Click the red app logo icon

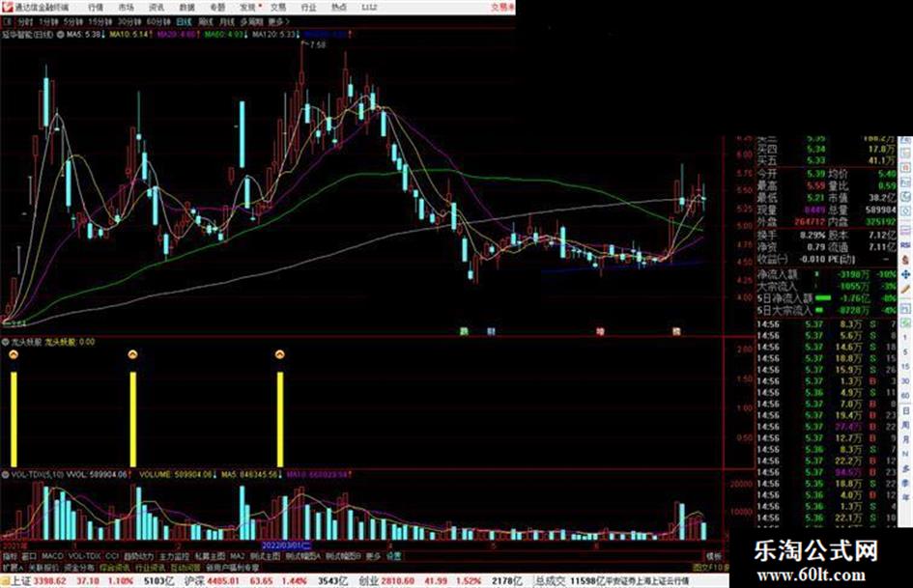[7, 7]
